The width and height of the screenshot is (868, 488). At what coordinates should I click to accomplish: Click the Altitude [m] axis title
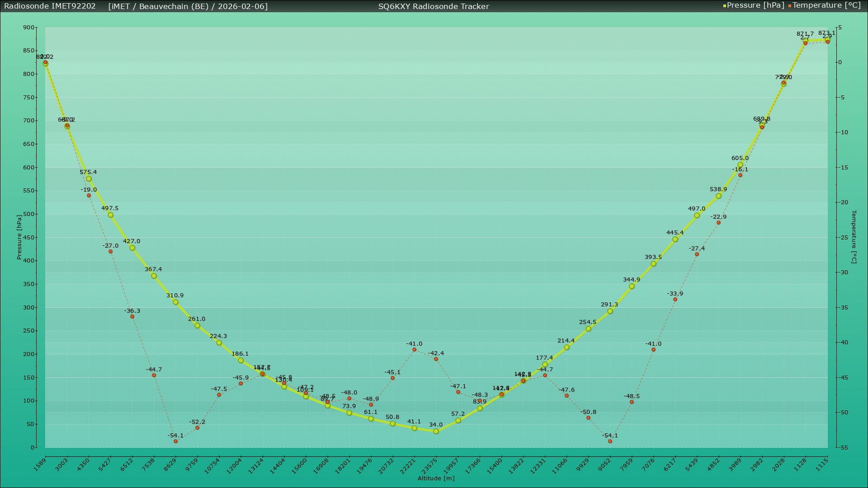pyautogui.click(x=436, y=479)
